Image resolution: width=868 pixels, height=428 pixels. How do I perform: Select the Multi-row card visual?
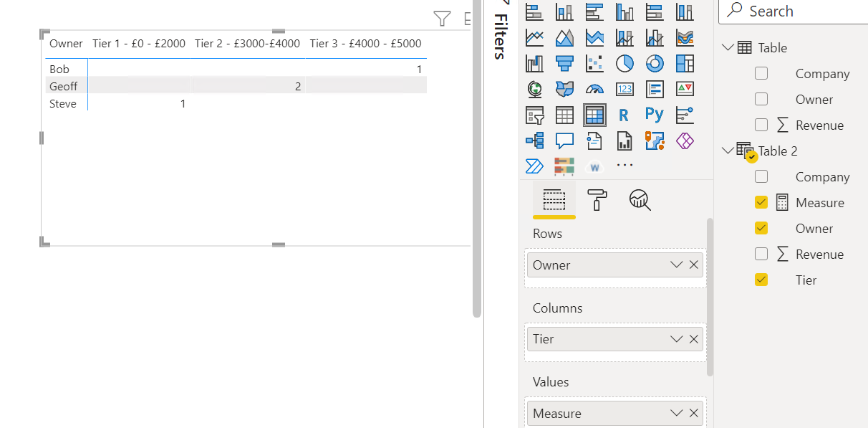point(655,89)
